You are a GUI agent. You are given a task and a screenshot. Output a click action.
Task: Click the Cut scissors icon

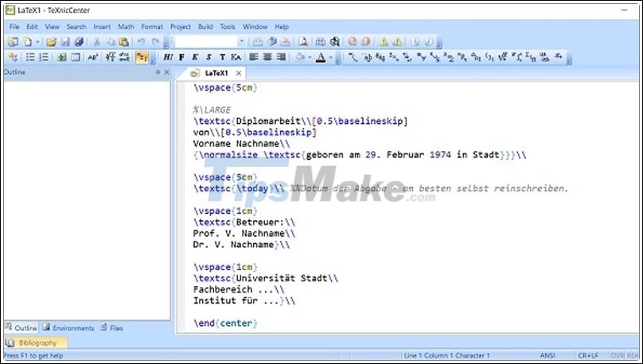coord(97,42)
